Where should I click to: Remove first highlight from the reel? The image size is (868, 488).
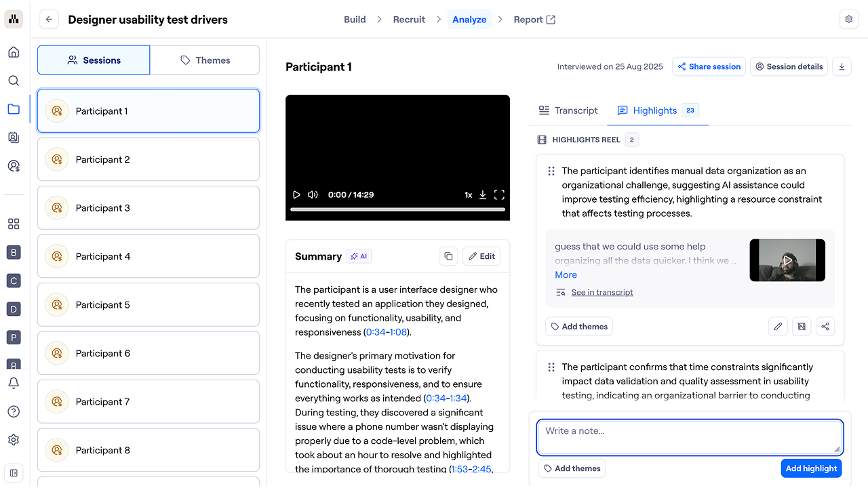point(802,327)
